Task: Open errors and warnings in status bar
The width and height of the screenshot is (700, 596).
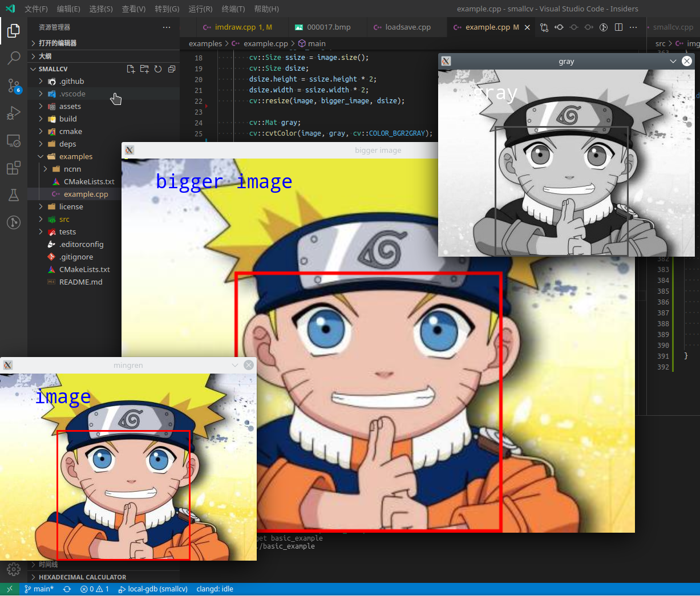Action: point(95,589)
